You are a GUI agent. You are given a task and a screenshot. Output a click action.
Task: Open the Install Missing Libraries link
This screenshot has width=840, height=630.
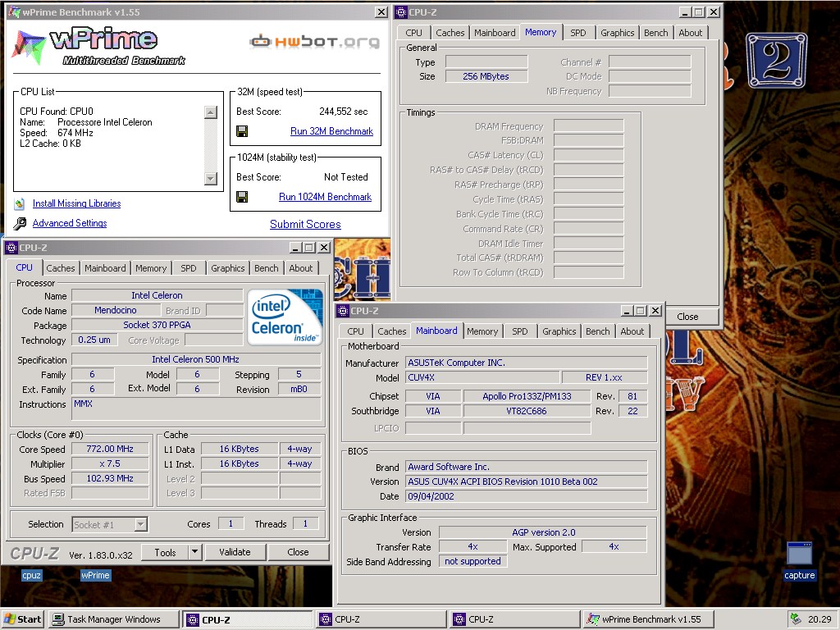tap(76, 203)
